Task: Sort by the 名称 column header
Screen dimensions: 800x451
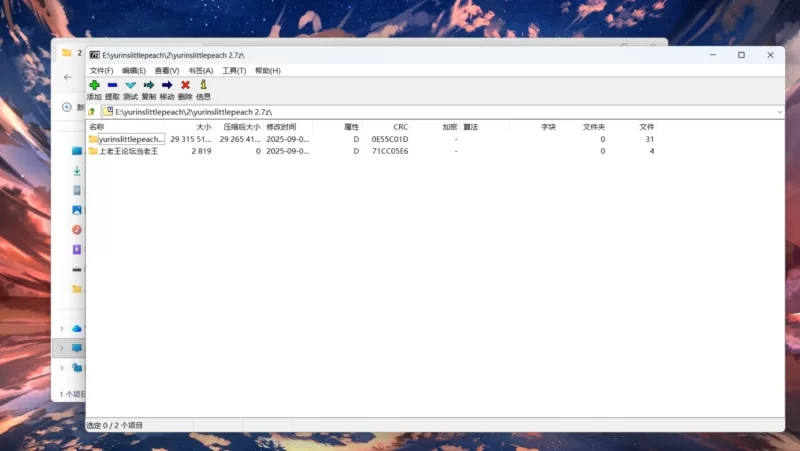Action: 97,127
